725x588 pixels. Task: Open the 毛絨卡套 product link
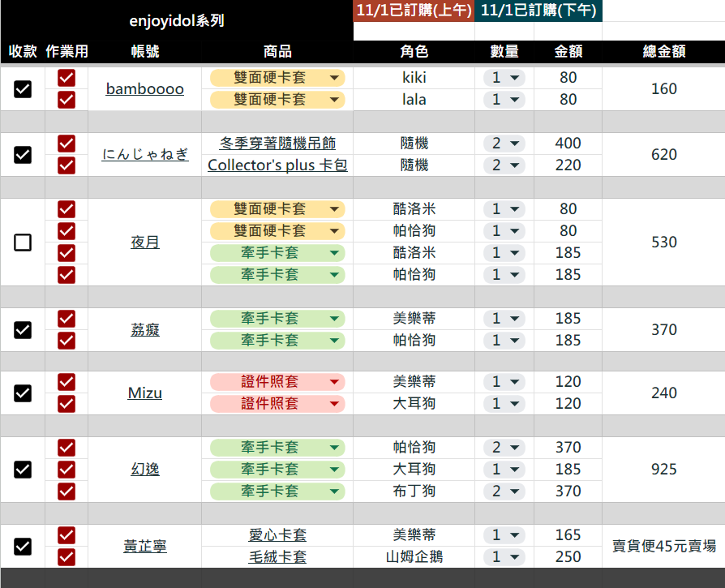pos(277,557)
